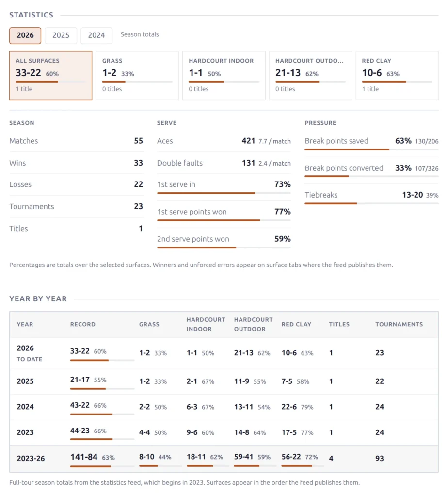Click the 2nd serve points won 59% value

[282, 239]
